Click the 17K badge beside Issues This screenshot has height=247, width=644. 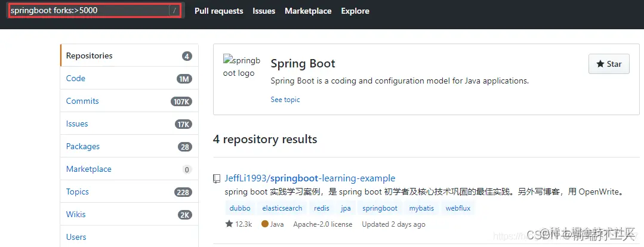(x=184, y=124)
